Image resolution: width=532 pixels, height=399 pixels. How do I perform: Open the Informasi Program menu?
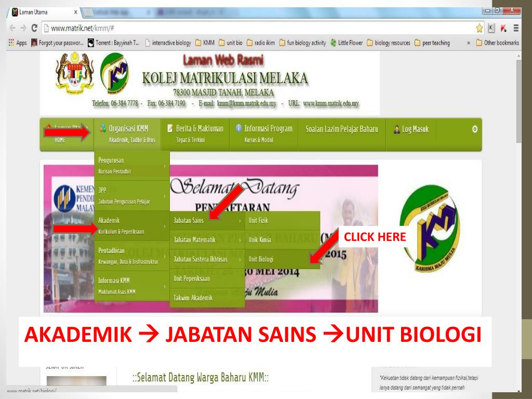263,134
